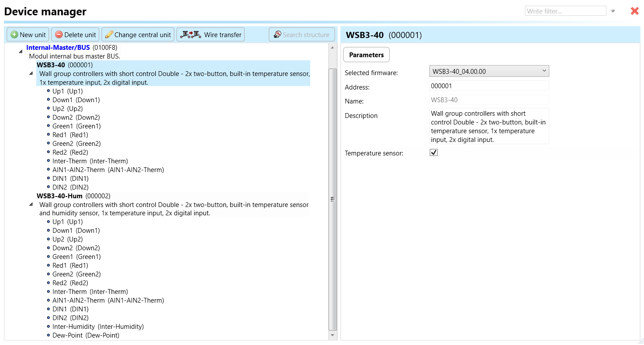This screenshot has height=345, width=644.
Task: Collapse the WSB3-40-Hum unit node
Action: coord(31,204)
